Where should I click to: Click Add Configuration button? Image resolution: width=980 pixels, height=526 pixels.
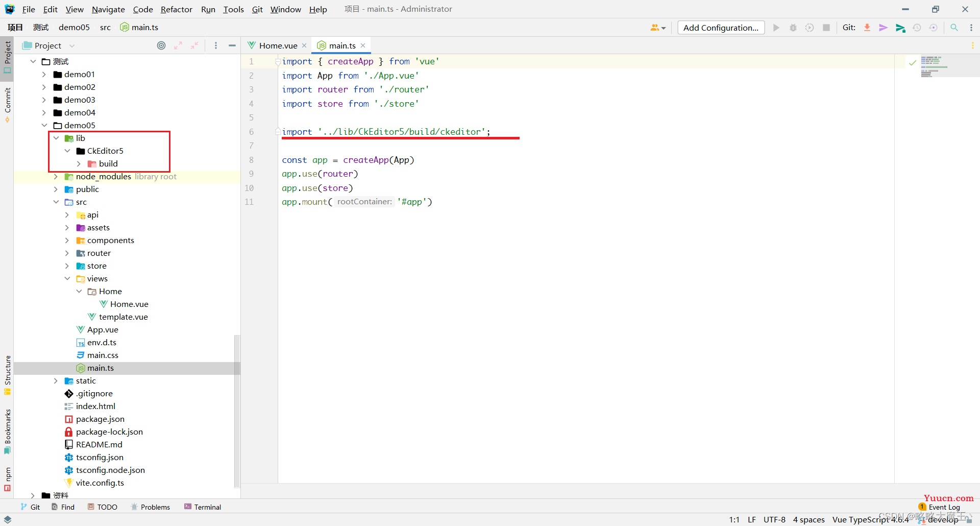[x=721, y=28]
